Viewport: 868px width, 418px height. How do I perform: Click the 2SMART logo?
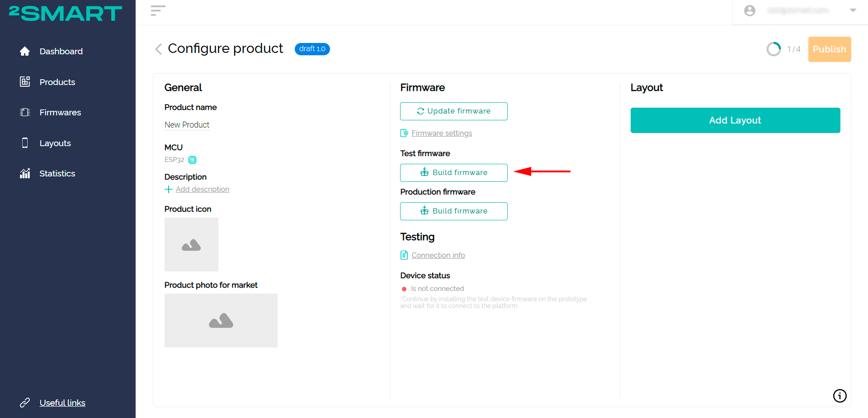coord(66,14)
